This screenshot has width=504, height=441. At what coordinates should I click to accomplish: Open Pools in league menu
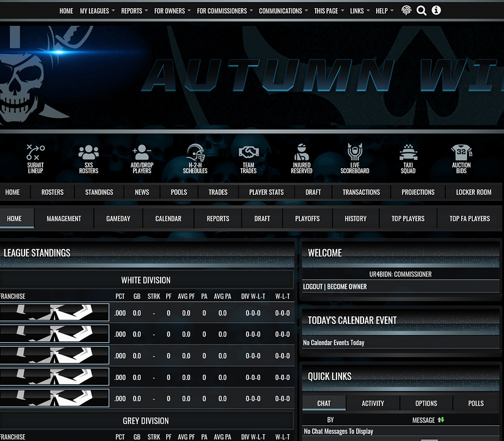tap(179, 192)
